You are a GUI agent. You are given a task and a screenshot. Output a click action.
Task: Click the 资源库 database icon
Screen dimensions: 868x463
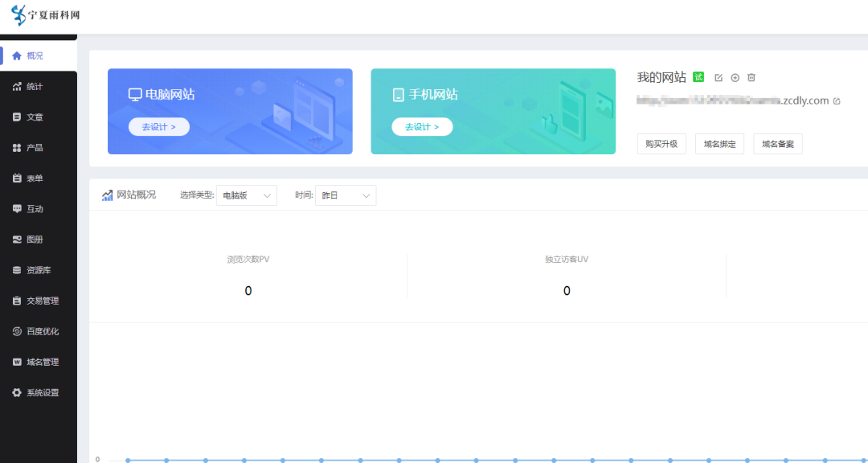point(17,270)
